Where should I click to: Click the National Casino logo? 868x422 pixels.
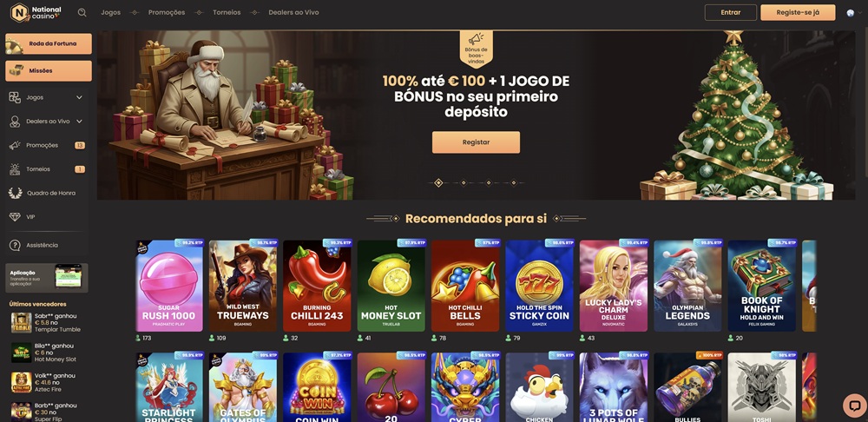point(36,12)
